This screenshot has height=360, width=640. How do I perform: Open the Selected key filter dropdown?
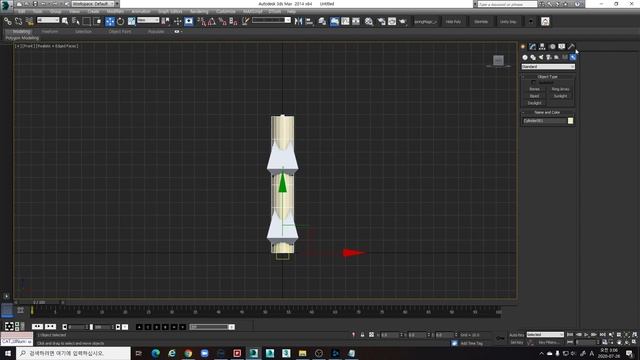545,335
